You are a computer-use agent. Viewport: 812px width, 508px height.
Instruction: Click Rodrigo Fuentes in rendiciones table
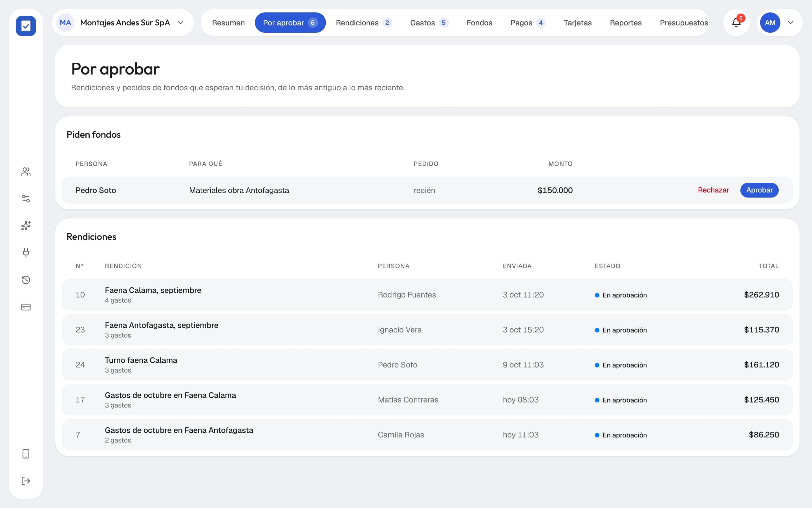coord(407,295)
